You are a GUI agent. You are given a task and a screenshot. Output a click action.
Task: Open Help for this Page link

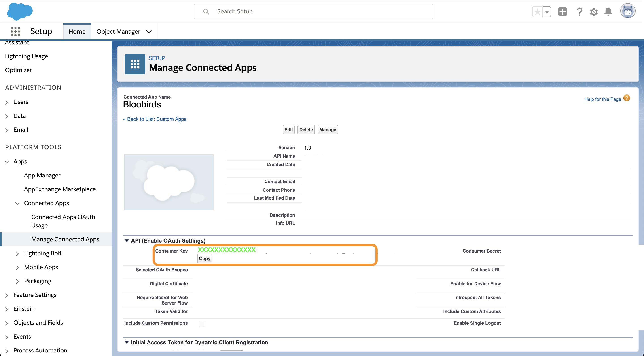pyautogui.click(x=602, y=99)
